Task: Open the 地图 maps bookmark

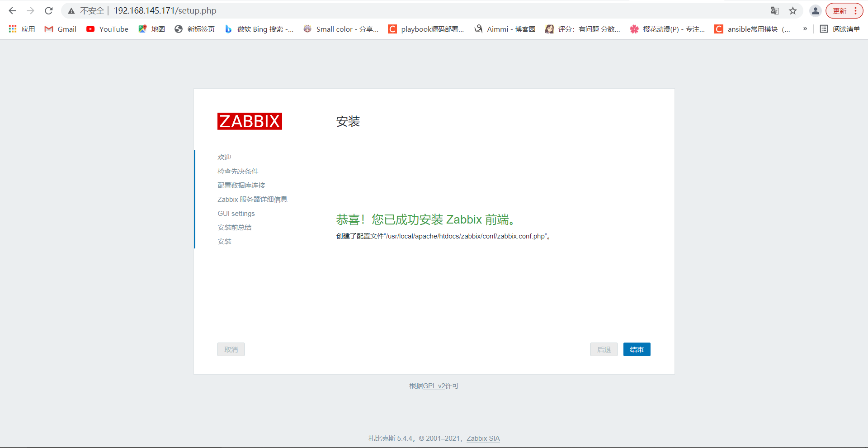Action: 152,29
